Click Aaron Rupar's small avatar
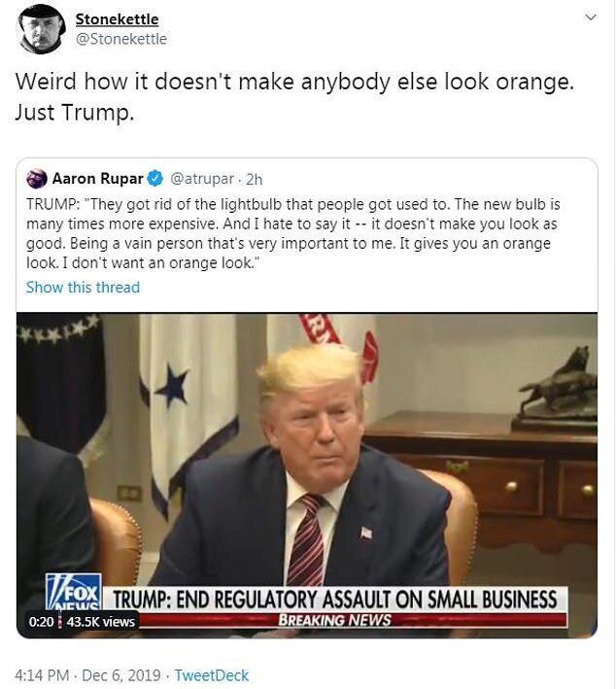The image size is (616, 689). [37, 179]
